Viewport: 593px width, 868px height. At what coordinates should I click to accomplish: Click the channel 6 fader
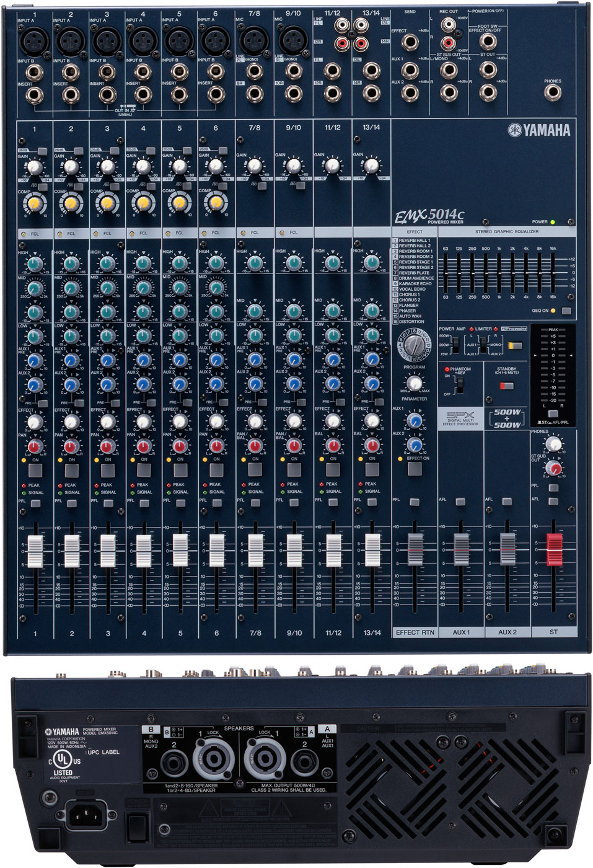(x=216, y=551)
